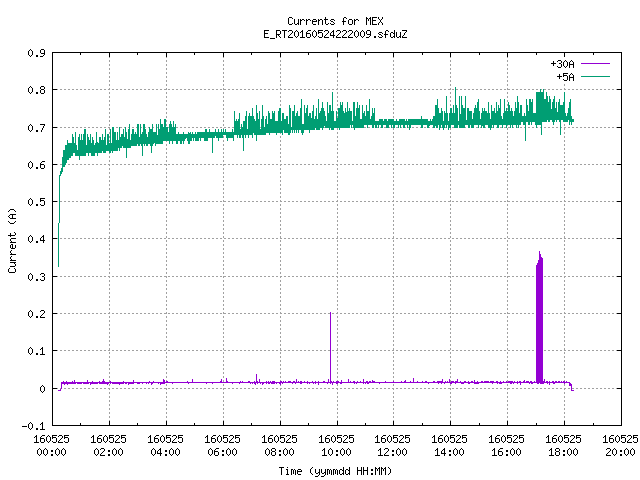This screenshot has width=640, height=480.
Task: Select the y-axis tick value 0.8
Action: pos(37,90)
